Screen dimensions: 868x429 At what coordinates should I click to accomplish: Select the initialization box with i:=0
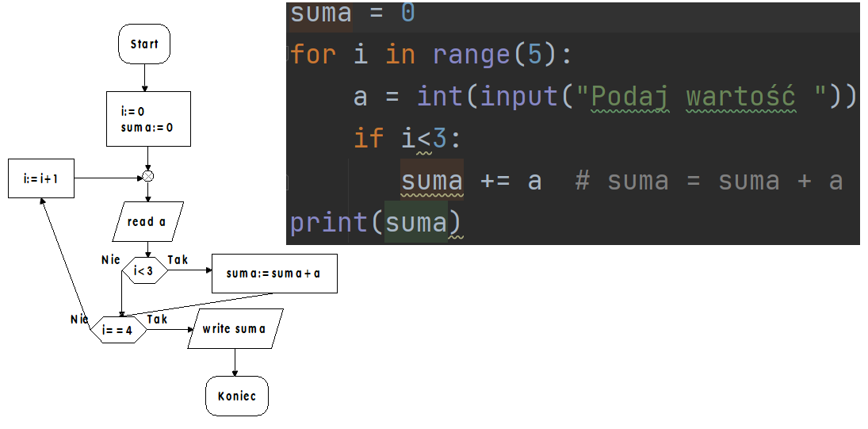(148, 119)
